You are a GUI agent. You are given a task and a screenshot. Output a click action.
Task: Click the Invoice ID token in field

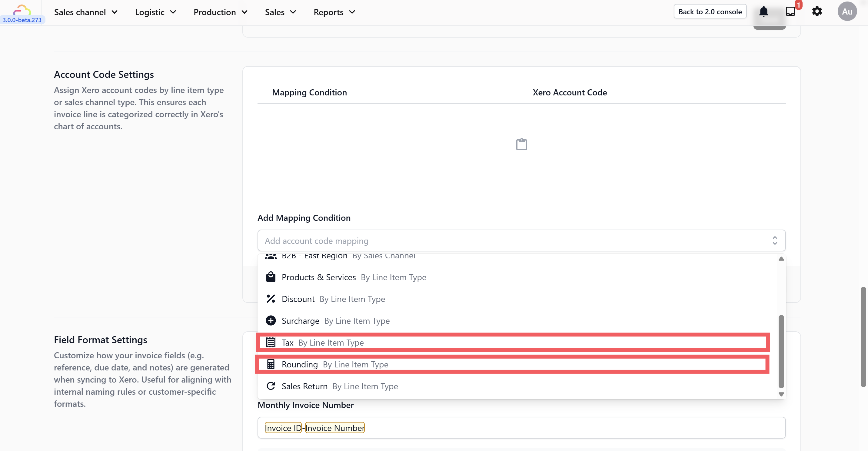coord(283,428)
